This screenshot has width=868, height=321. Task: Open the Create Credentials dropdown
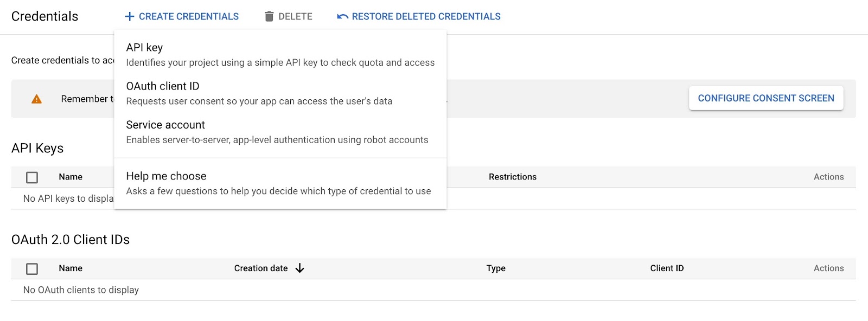tap(182, 16)
